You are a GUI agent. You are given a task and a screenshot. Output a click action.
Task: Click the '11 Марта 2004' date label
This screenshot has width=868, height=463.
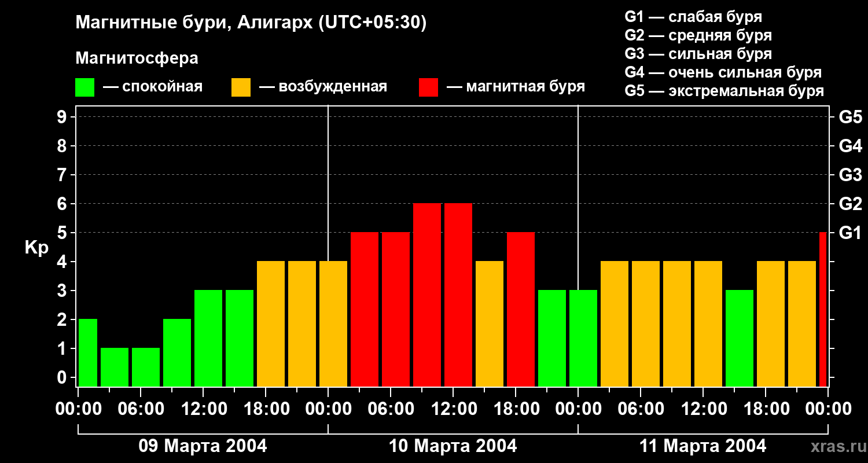703,446
